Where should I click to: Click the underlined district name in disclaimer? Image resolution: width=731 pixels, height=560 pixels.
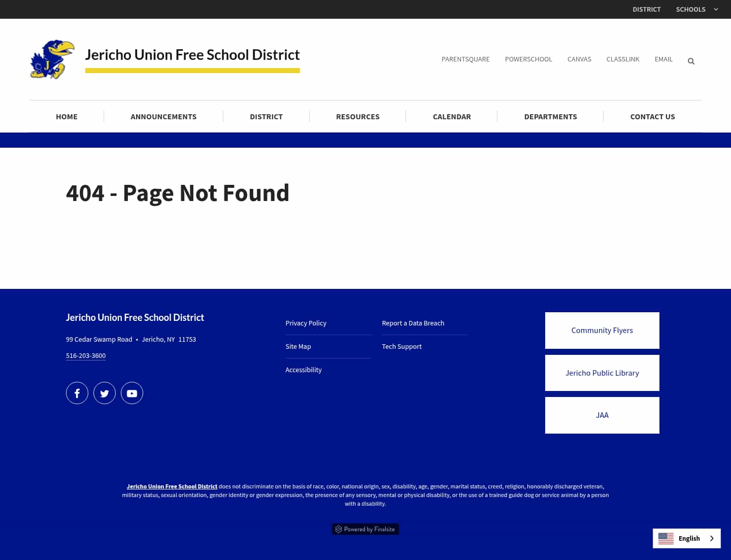click(172, 486)
